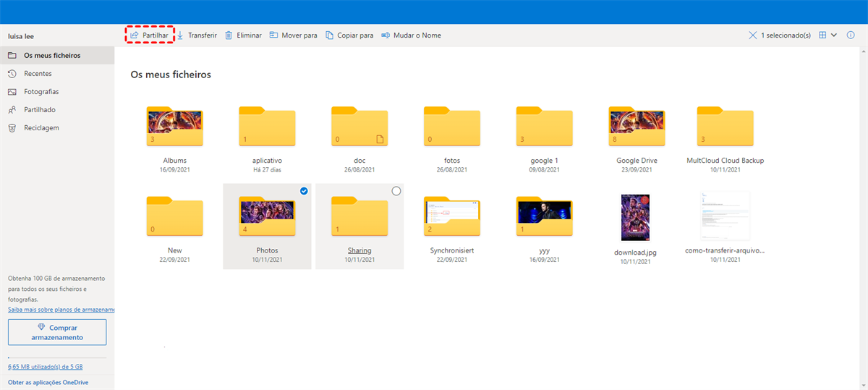Click the storage used 5 GB link
Screen dimensions: 868x390
tap(46, 368)
